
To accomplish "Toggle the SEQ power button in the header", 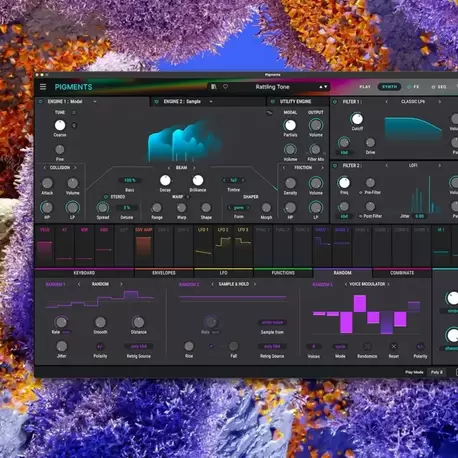I will click(x=433, y=87).
